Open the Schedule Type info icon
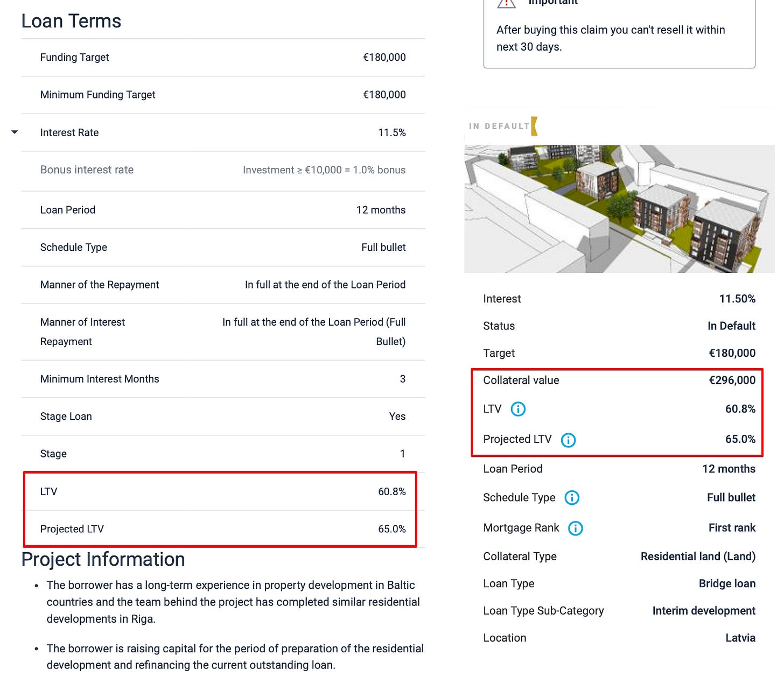784x683 pixels. [572, 497]
